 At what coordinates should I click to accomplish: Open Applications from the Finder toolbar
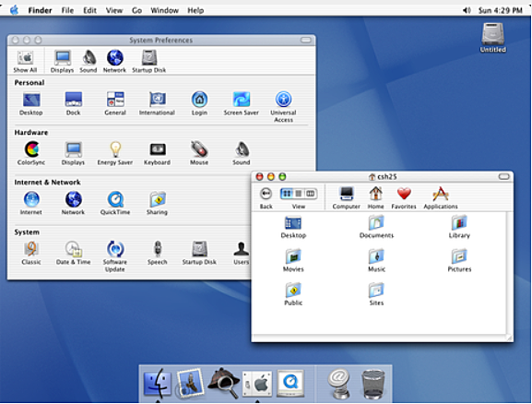[441, 198]
